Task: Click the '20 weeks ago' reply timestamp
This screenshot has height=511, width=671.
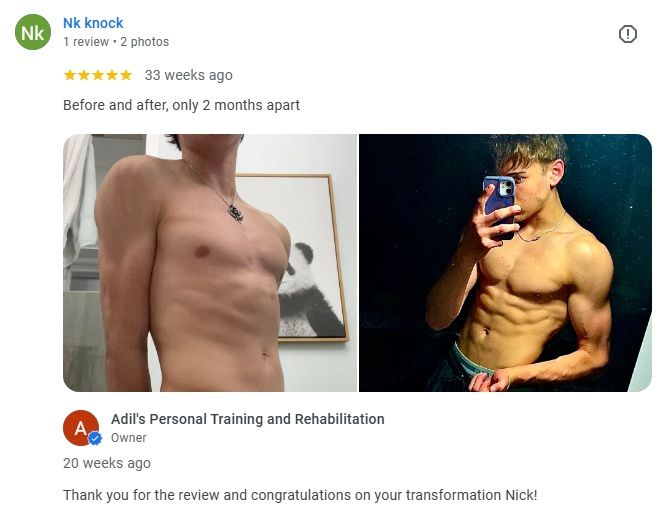Action: click(x=107, y=463)
